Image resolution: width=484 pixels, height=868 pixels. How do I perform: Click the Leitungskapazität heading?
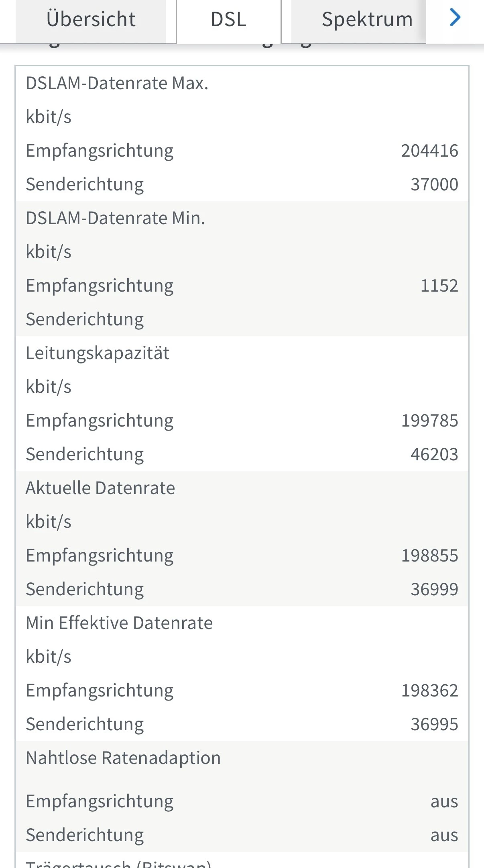click(98, 353)
